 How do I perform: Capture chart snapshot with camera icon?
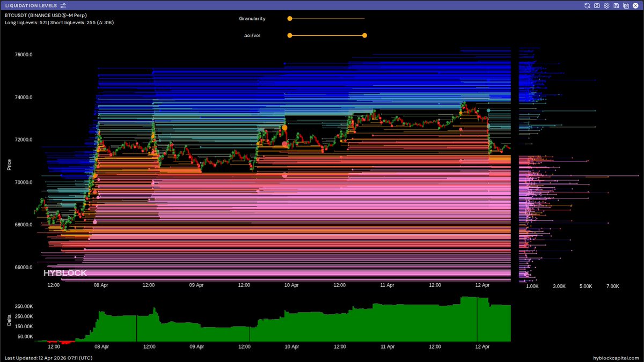click(597, 5)
